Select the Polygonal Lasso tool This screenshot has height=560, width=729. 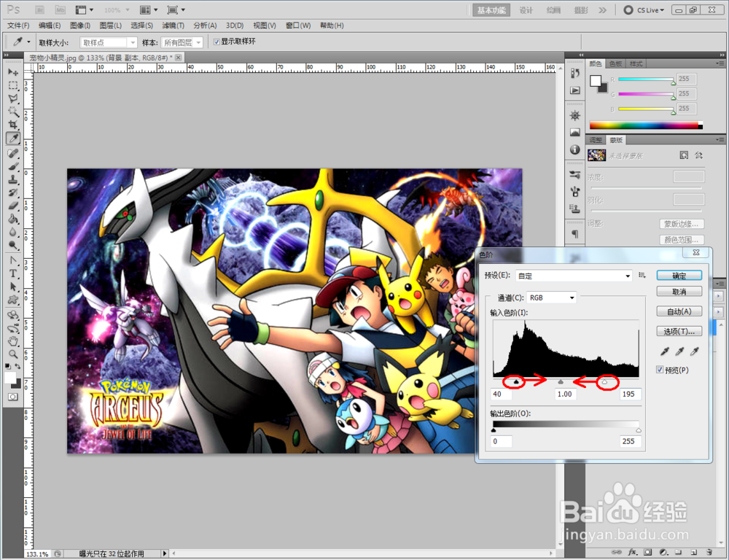point(13,98)
